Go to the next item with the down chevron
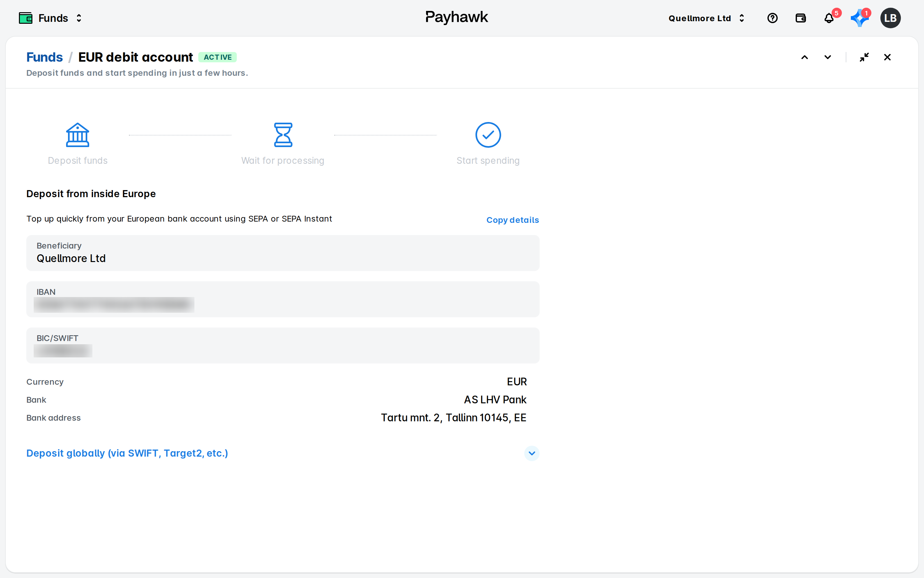 click(x=827, y=57)
